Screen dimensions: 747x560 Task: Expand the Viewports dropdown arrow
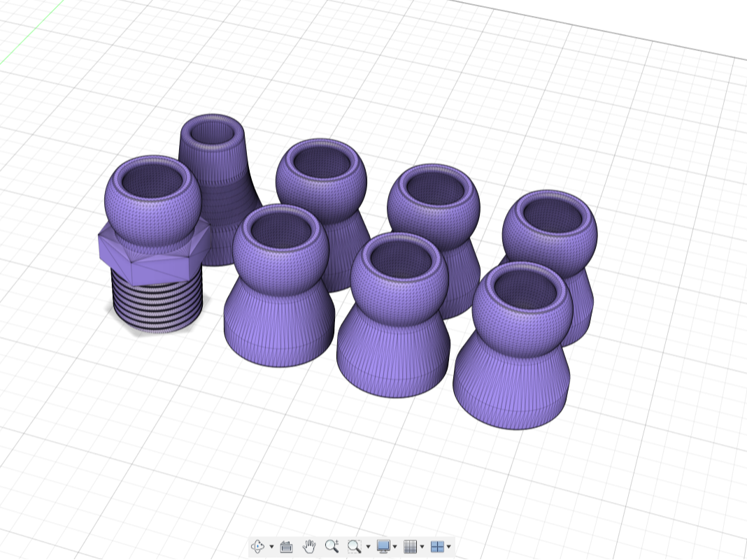pos(449,547)
